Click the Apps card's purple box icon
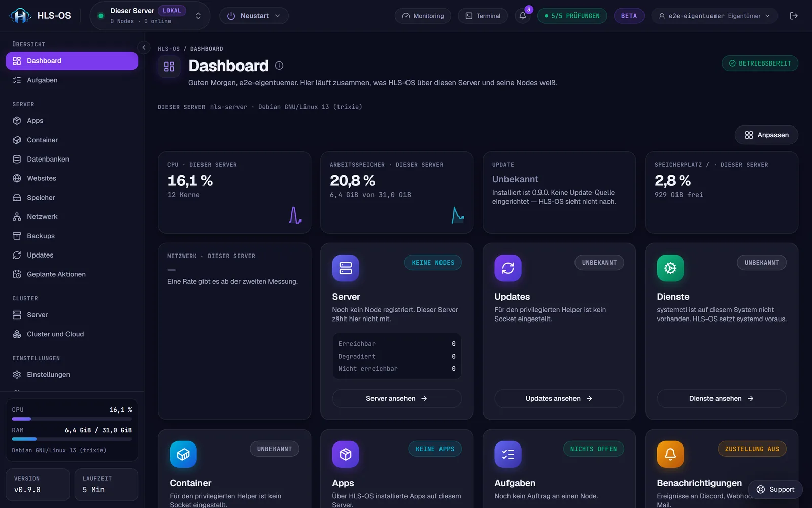The image size is (812, 508). tap(346, 454)
